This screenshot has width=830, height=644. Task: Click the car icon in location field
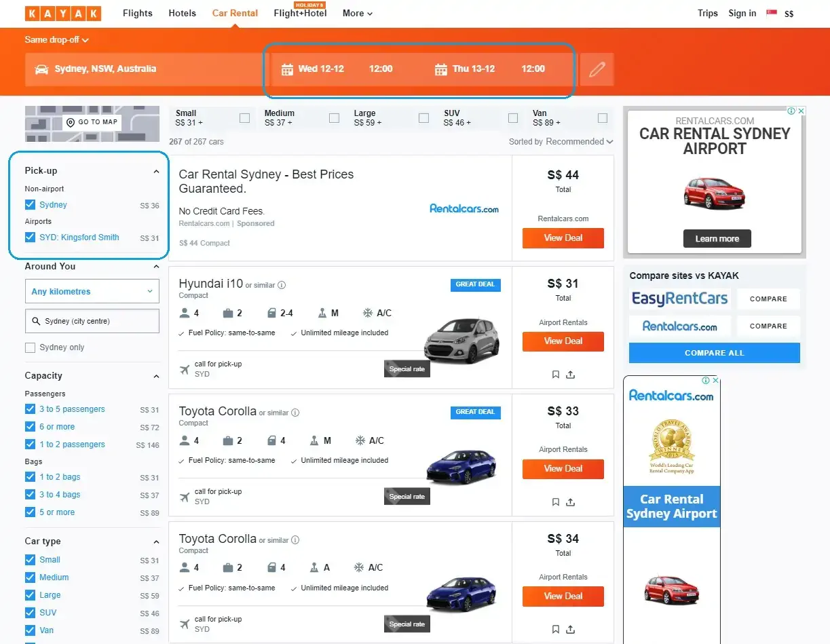pos(41,69)
